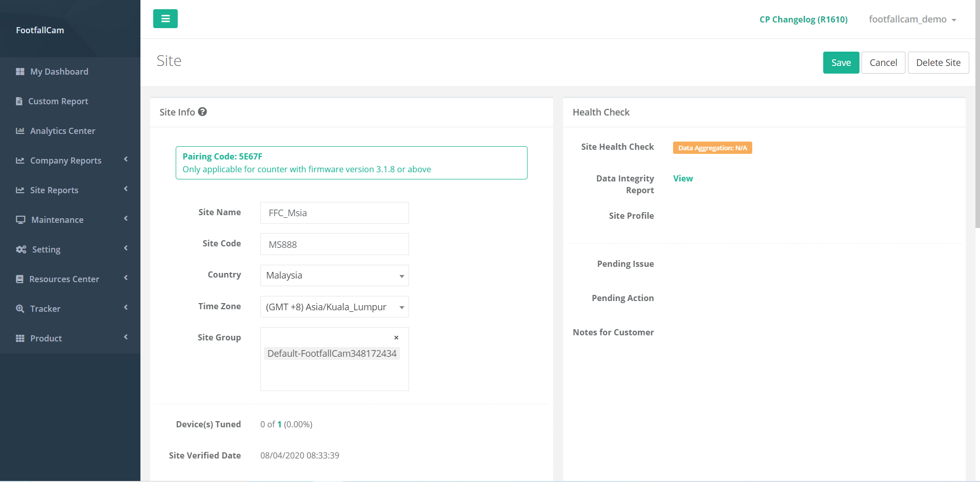Click the Maintenance monitor icon

tap(20, 220)
